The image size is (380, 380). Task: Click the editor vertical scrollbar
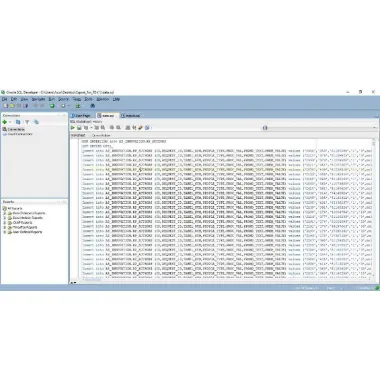click(373, 208)
